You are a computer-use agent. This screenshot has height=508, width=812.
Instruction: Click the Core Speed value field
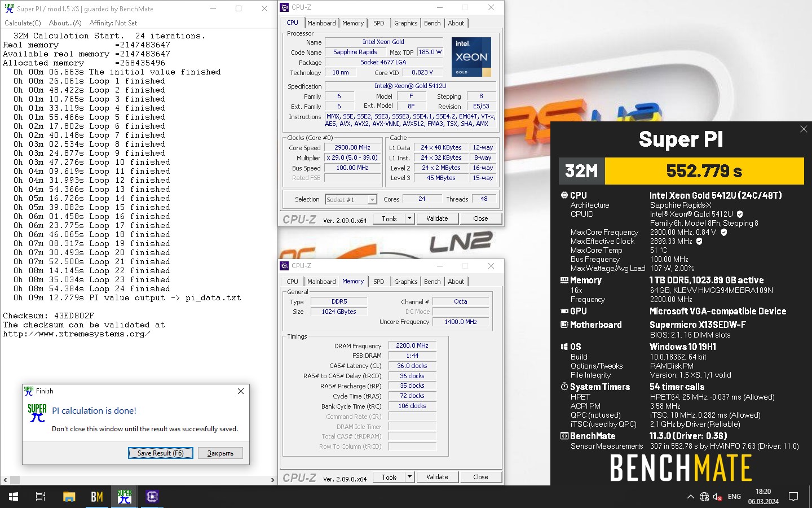352,147
